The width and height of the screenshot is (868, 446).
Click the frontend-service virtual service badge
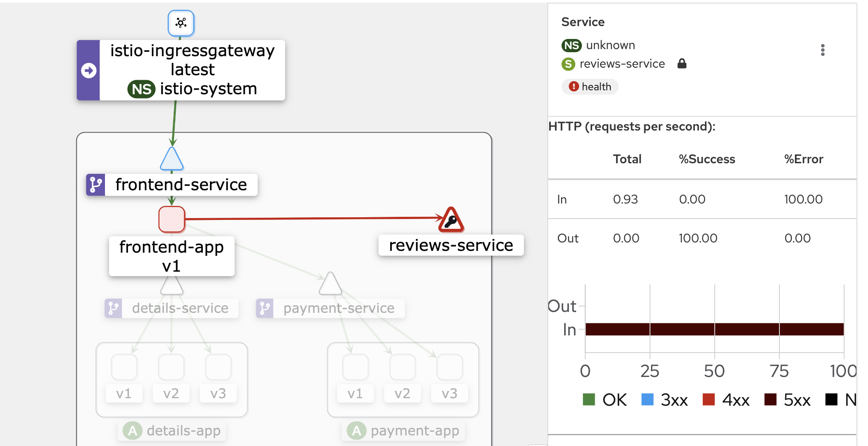click(x=96, y=185)
